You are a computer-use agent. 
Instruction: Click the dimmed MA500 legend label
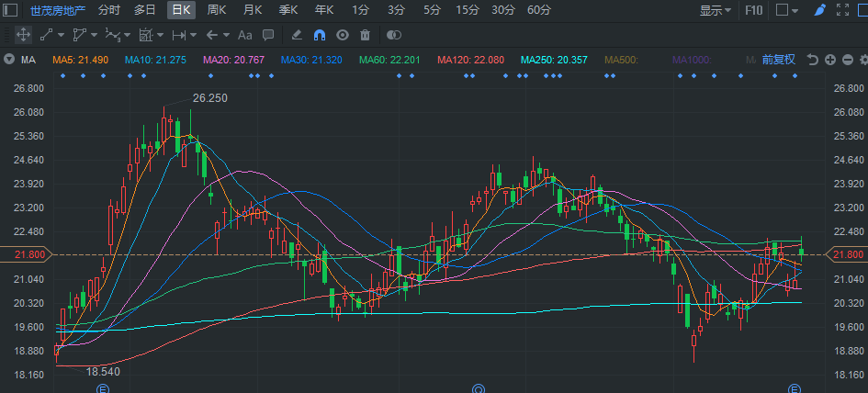(x=622, y=60)
